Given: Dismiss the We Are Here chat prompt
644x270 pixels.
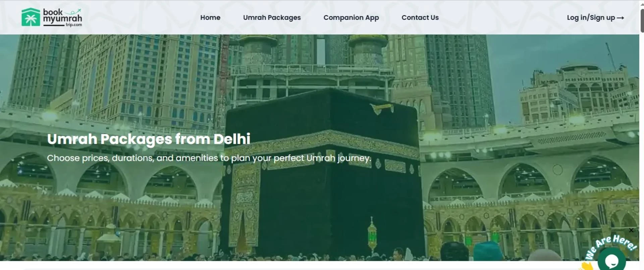Looking at the screenshot, I should click(631, 230).
